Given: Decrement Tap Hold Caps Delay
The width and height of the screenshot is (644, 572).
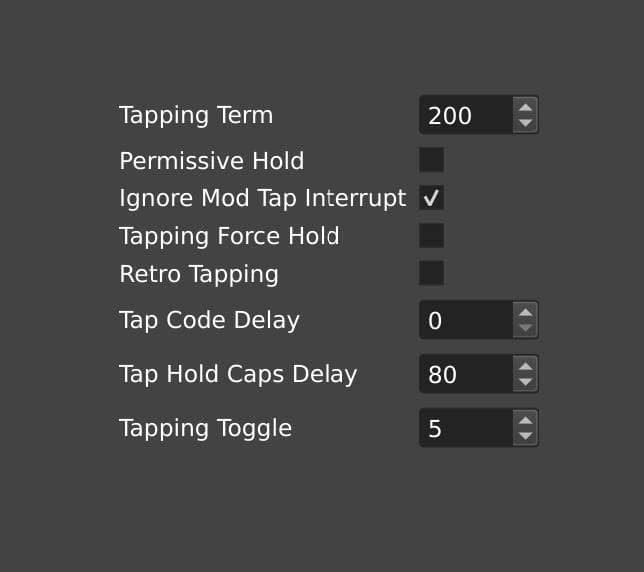Looking at the screenshot, I should tap(525, 383).
